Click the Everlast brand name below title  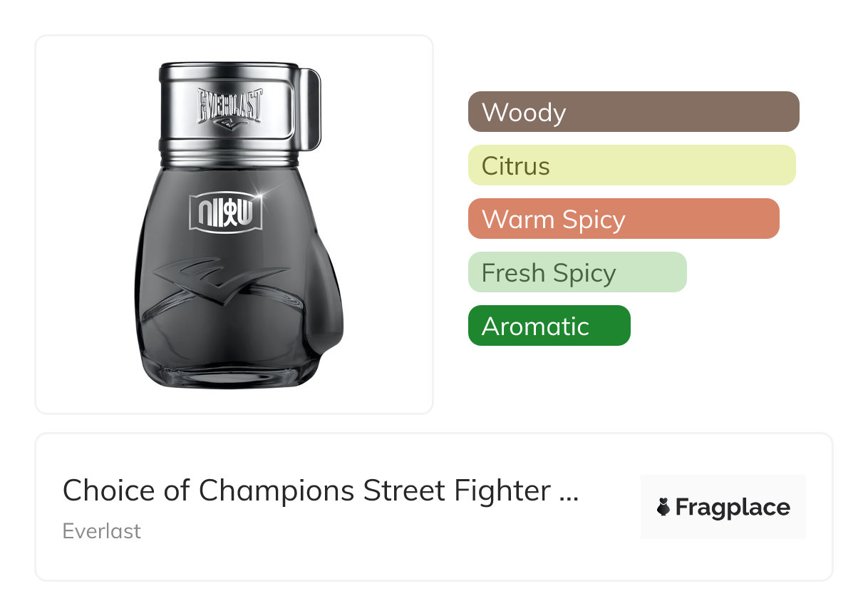tap(102, 531)
